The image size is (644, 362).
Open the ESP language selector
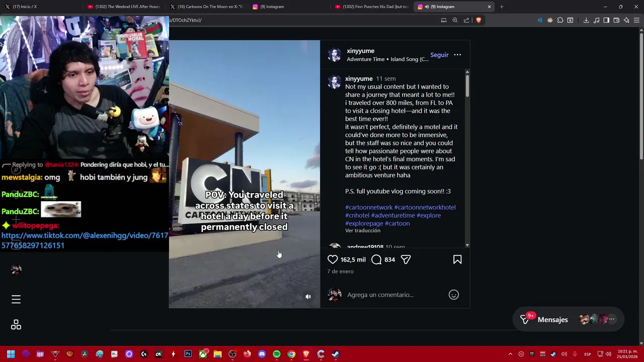click(x=587, y=354)
